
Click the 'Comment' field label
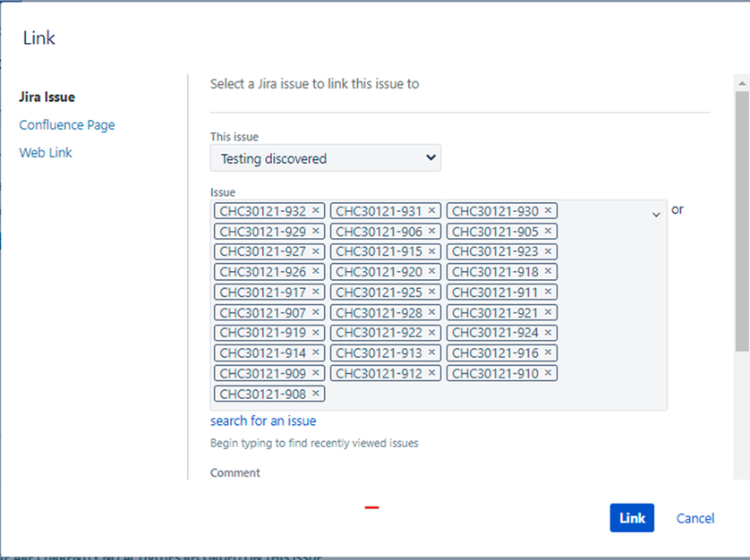234,472
